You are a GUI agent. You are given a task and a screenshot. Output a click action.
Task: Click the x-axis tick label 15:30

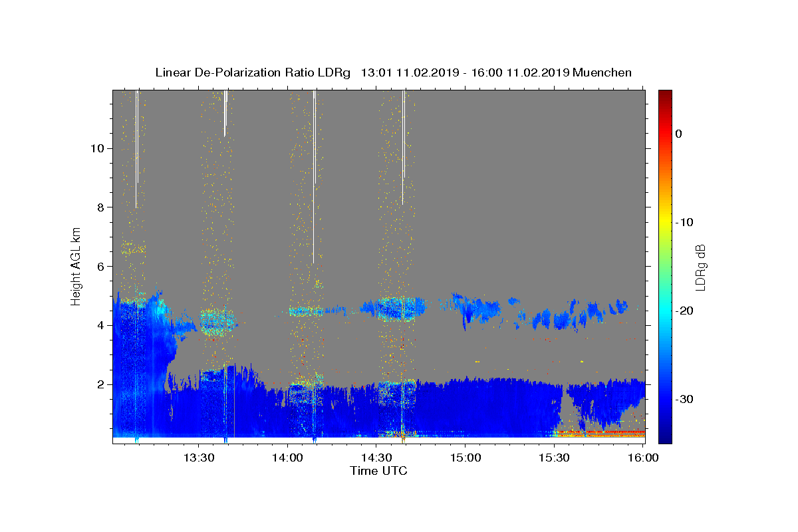coord(553,458)
